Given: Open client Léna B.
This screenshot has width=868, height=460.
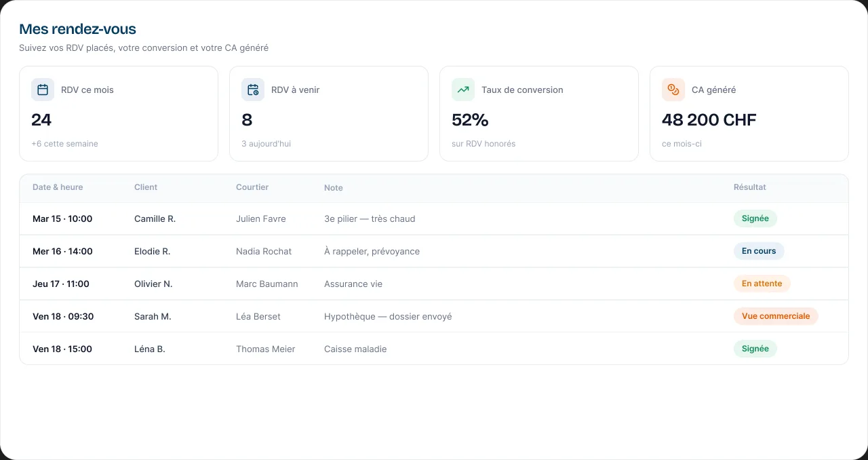Looking at the screenshot, I should [150, 349].
